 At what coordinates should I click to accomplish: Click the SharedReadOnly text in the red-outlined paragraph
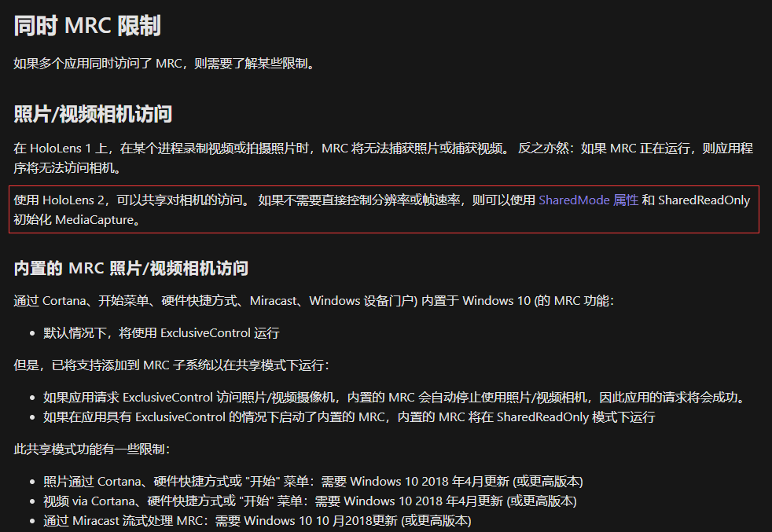point(704,200)
